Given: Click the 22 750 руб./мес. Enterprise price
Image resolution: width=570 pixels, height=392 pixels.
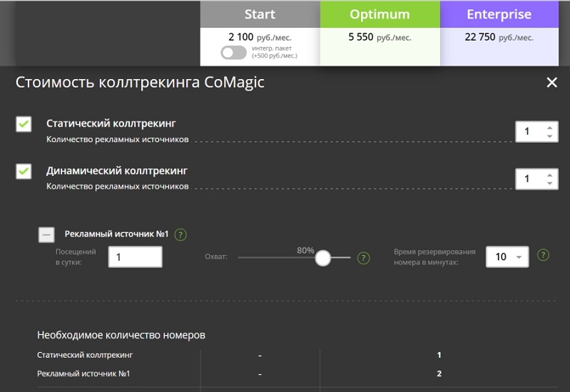Looking at the screenshot, I should (499, 37).
